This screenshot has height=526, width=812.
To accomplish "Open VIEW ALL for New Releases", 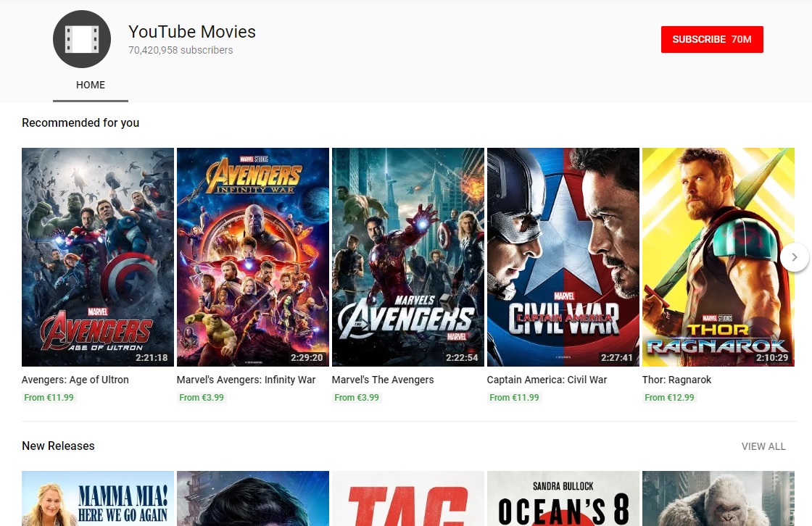I will 763,446.
